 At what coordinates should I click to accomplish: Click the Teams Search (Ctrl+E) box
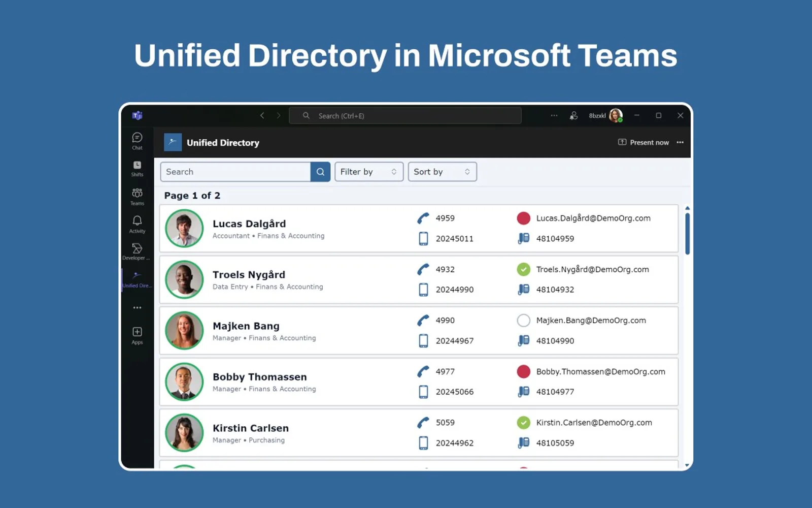405,116
